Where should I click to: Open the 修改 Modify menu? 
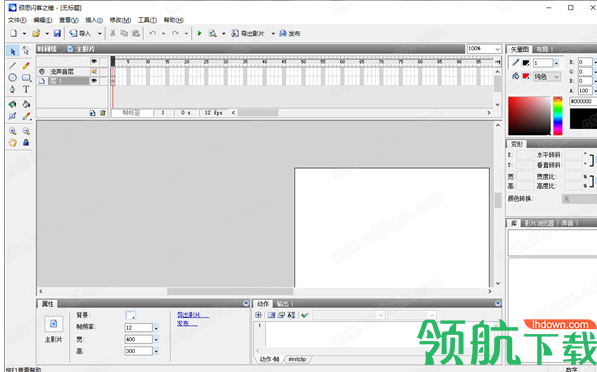pos(120,20)
